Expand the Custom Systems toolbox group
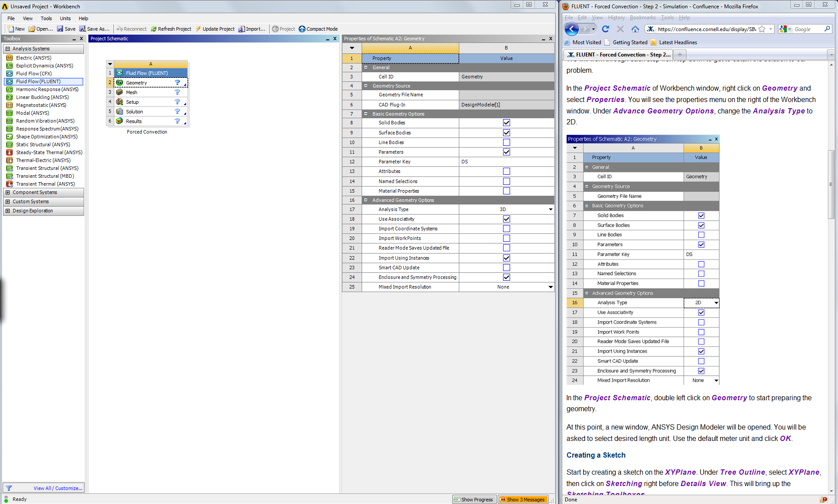Viewport: 838px width, 504px height. [7, 201]
